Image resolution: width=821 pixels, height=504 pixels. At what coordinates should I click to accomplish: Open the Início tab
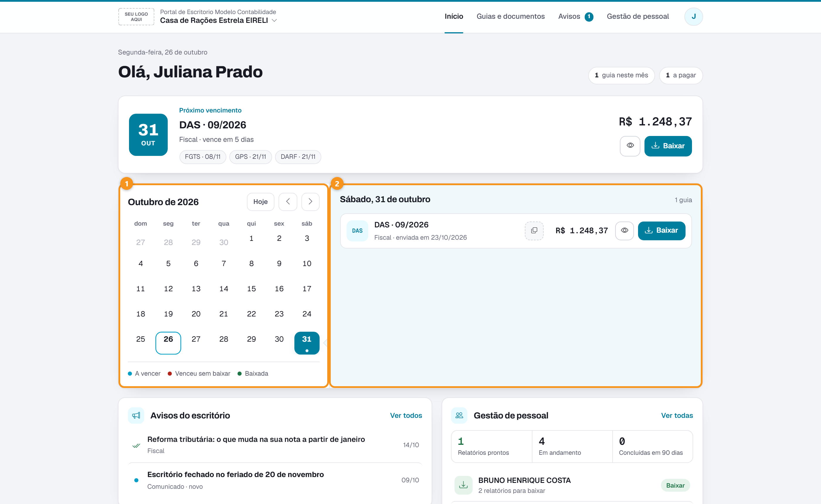[454, 16]
